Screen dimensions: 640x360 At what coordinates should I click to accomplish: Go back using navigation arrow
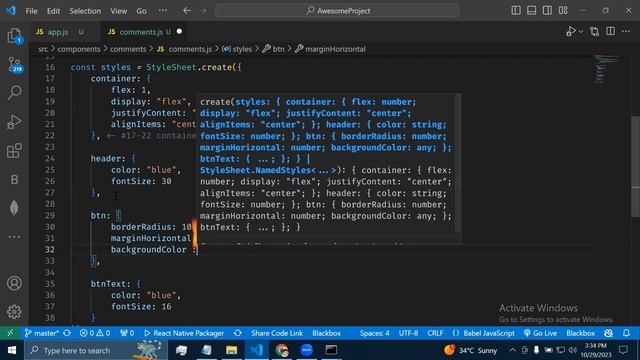[x=187, y=11]
